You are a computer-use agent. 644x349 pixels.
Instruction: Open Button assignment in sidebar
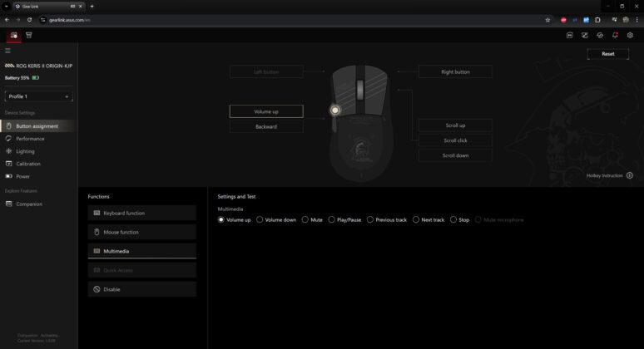(x=37, y=126)
